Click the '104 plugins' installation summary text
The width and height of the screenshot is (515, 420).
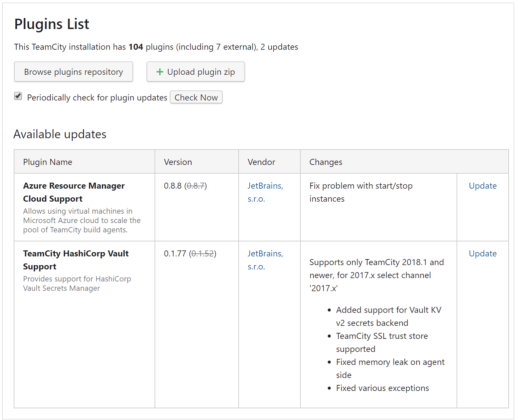point(156,47)
